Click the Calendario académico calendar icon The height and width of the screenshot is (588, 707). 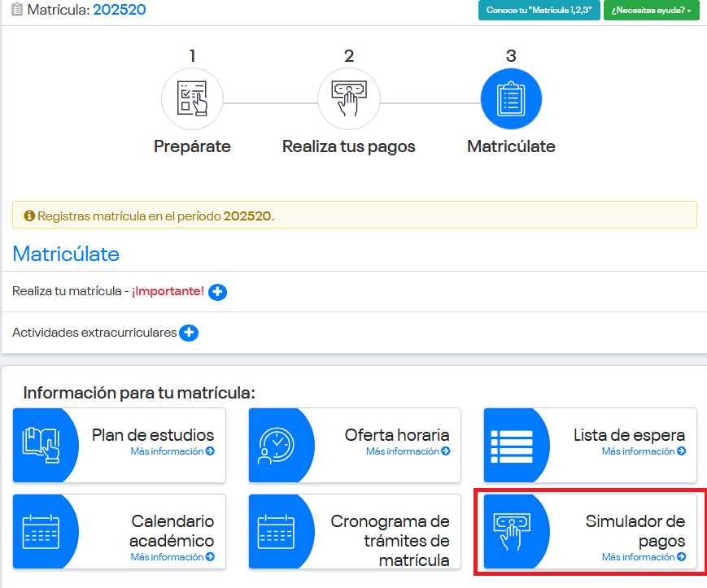pyautogui.click(x=41, y=531)
